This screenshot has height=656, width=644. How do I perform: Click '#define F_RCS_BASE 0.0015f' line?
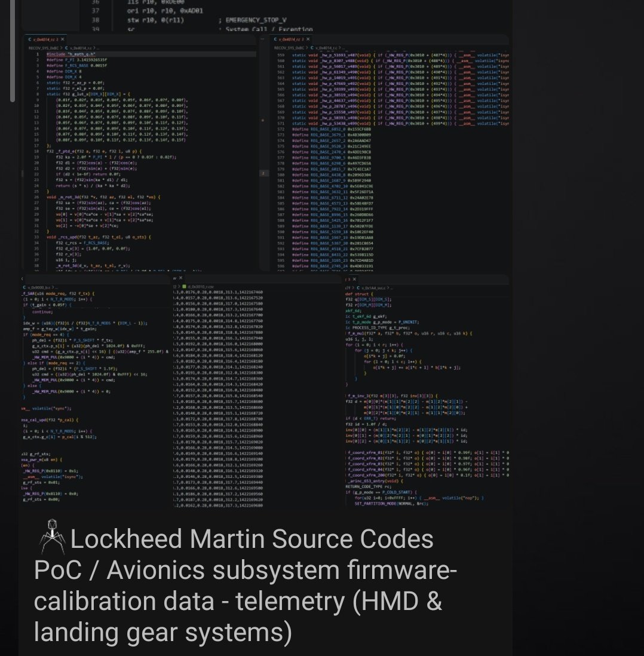click(76, 66)
